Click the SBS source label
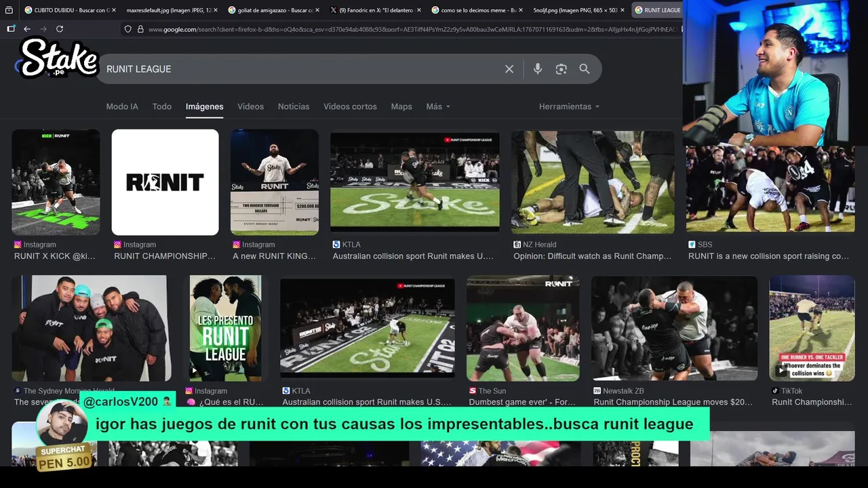The image size is (868, 488). pyautogui.click(x=705, y=245)
